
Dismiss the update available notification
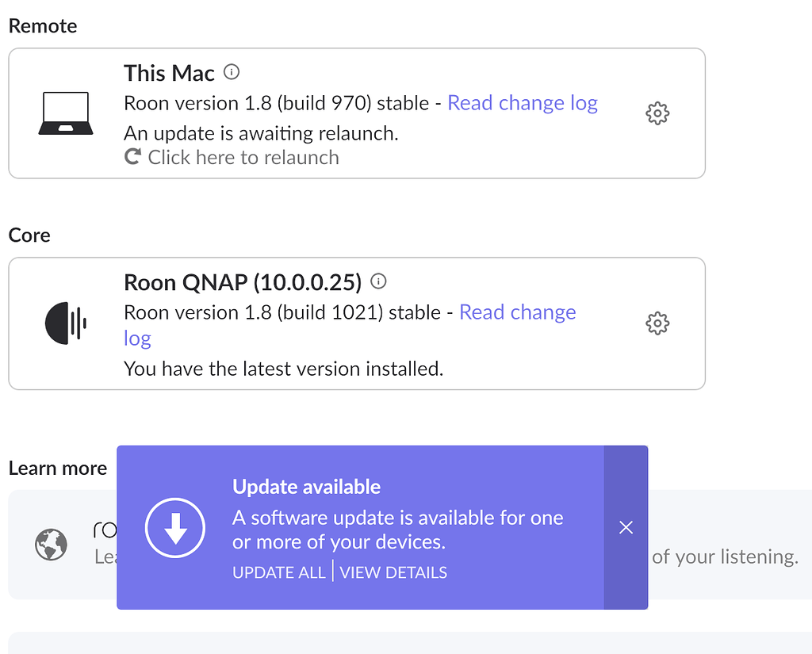pos(626,527)
